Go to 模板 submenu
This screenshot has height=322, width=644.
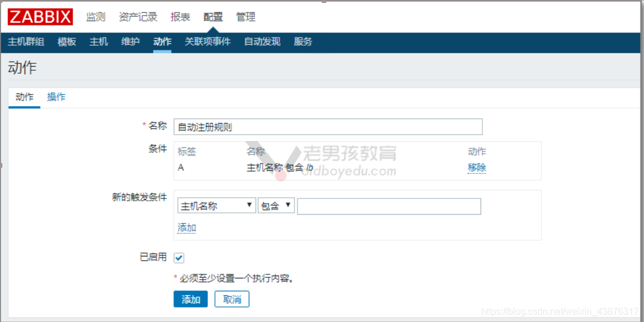[67, 42]
